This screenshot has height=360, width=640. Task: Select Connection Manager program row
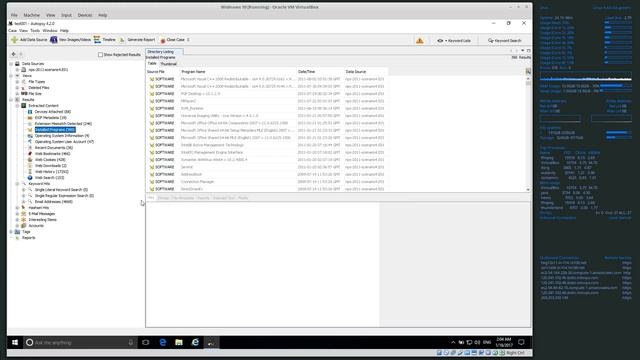coord(267,182)
